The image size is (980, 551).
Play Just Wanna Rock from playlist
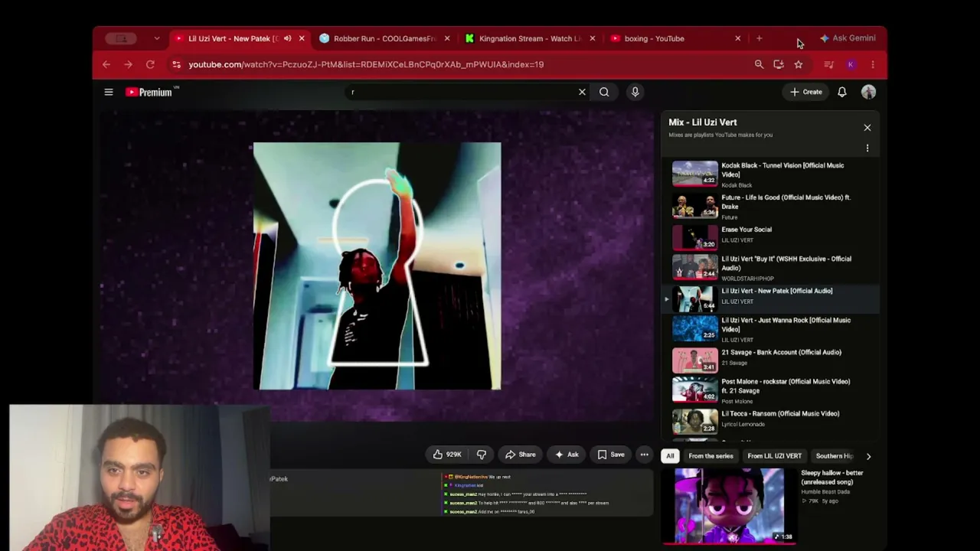[770, 328]
